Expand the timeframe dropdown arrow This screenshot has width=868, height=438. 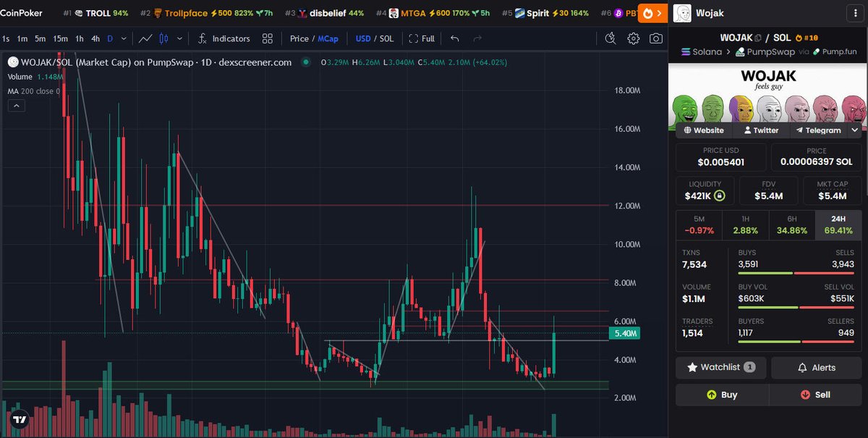pyautogui.click(x=124, y=38)
